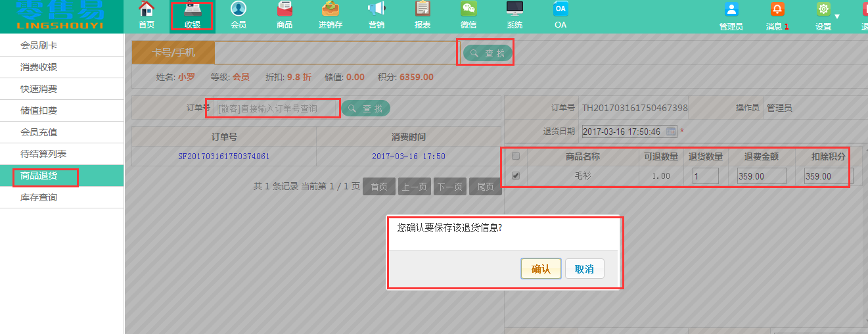Open the 收银 cashier module
This screenshot has width=868, height=334.
pyautogui.click(x=193, y=16)
